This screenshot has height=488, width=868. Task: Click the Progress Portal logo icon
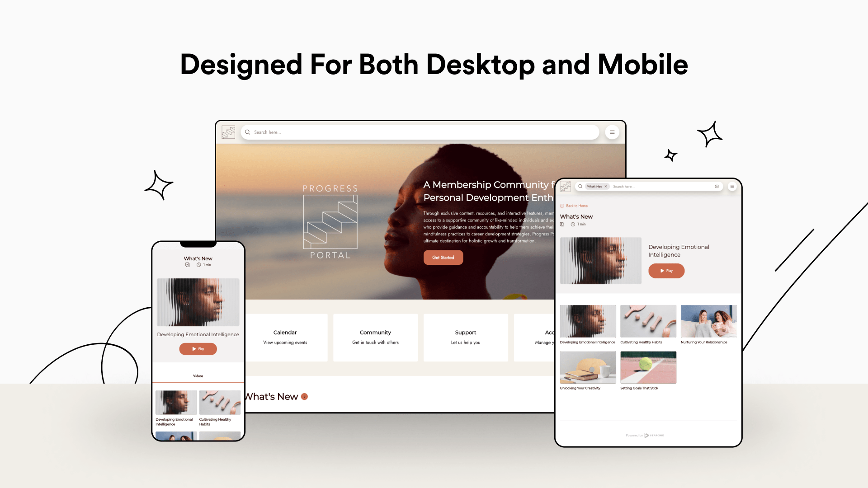coord(230,131)
